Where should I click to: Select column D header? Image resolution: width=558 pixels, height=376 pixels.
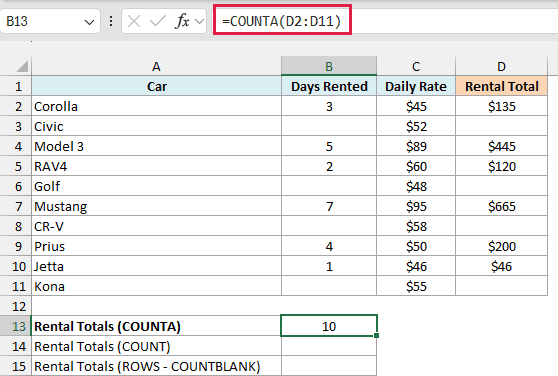[x=501, y=66]
